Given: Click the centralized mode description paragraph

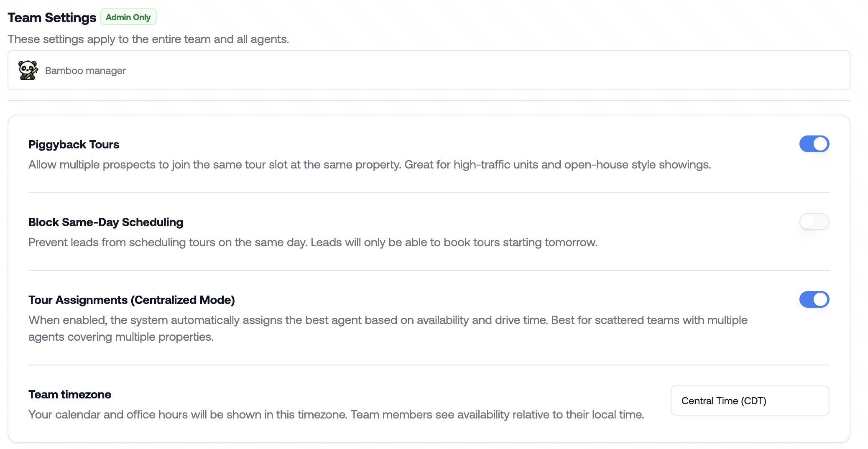Looking at the screenshot, I should [x=388, y=329].
